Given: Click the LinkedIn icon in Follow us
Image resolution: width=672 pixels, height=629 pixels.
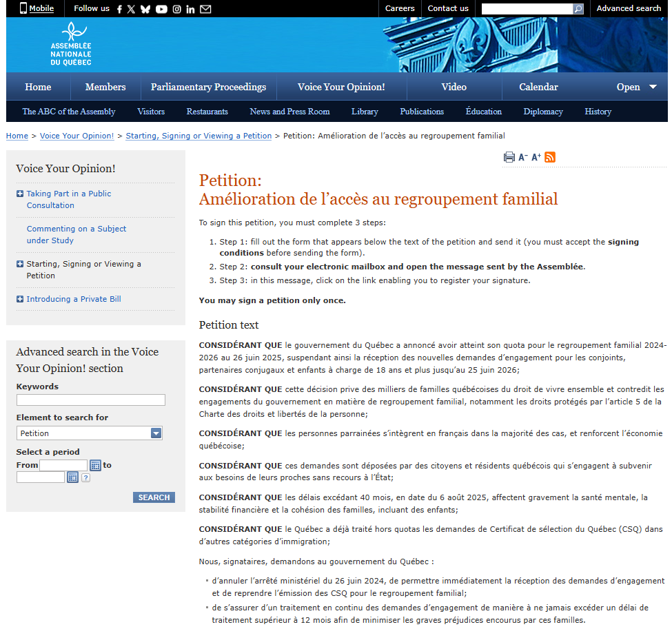Looking at the screenshot, I should pyautogui.click(x=190, y=9).
